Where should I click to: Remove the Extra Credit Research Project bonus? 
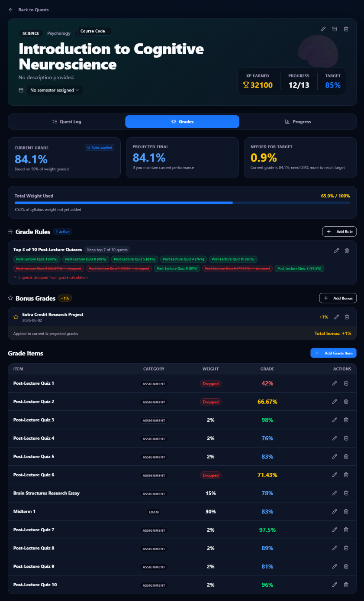[x=347, y=317]
